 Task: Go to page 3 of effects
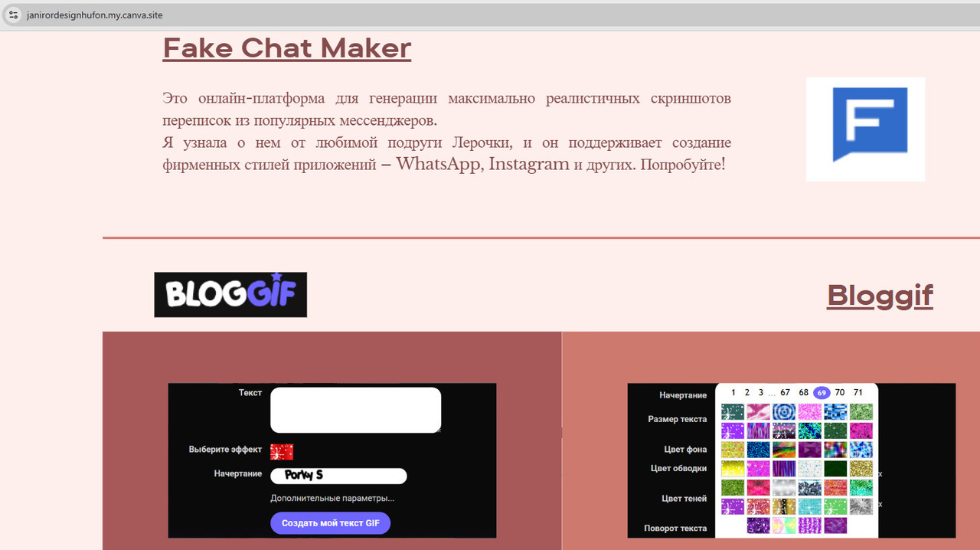tap(761, 392)
